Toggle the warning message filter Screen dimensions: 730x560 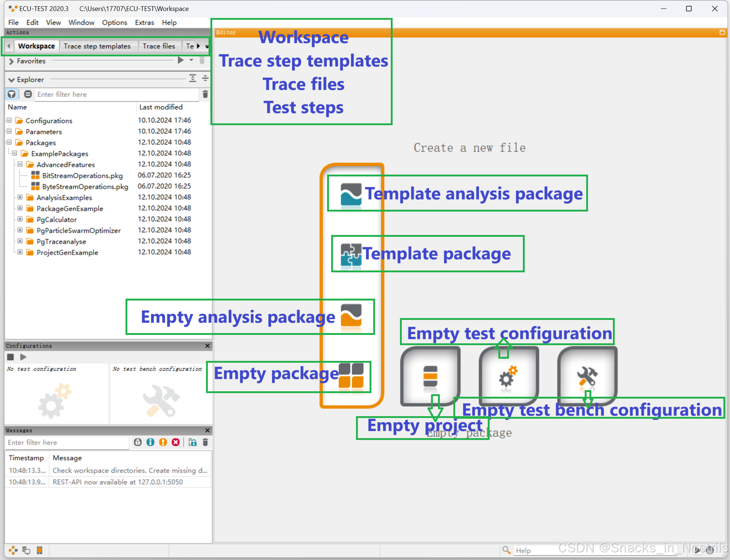pos(163,443)
